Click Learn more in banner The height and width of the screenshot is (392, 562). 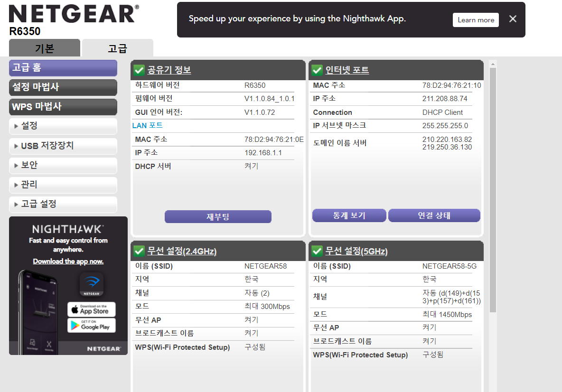point(476,20)
